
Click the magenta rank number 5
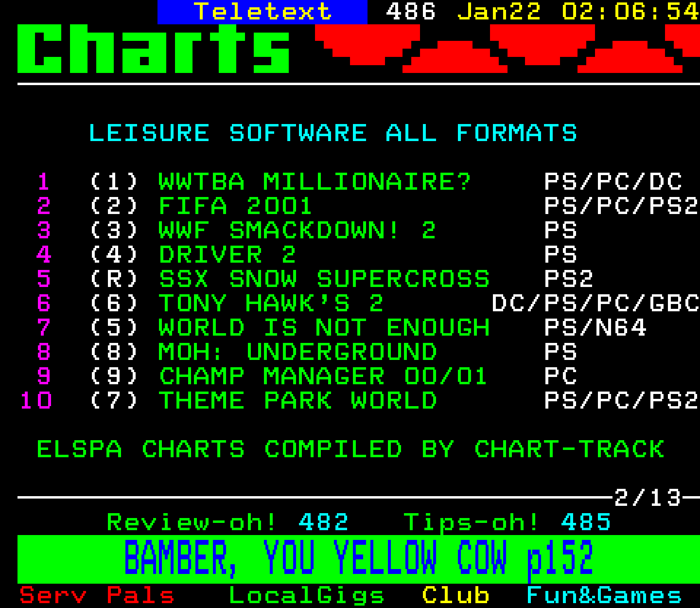coord(44,279)
